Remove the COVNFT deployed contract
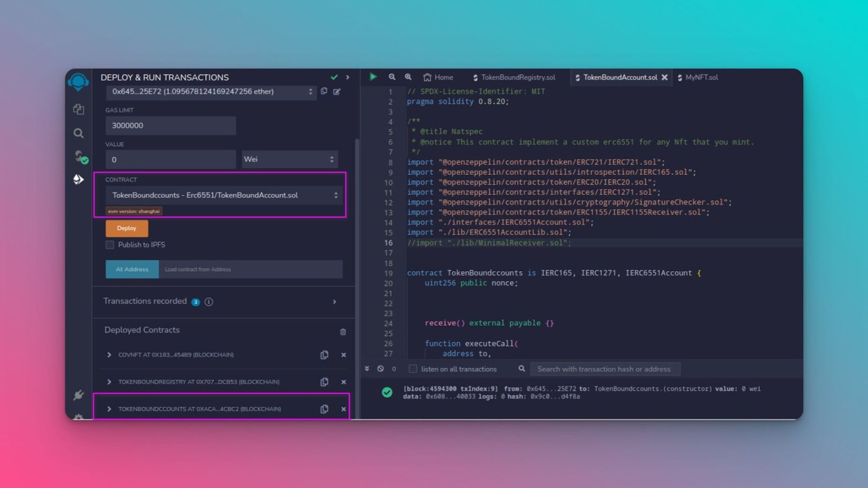 (x=343, y=355)
